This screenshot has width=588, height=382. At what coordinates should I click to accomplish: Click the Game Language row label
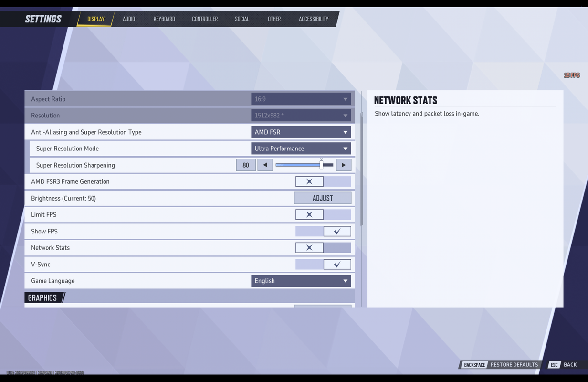pos(53,281)
